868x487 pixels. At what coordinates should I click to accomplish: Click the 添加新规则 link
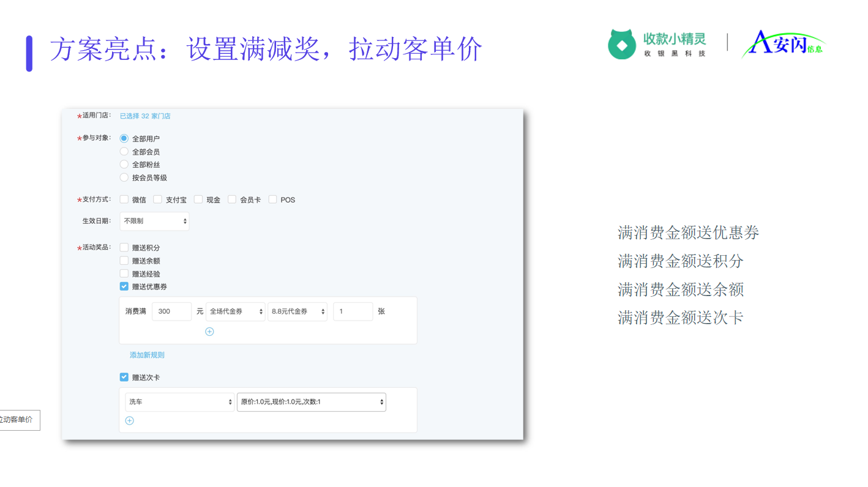click(x=147, y=355)
